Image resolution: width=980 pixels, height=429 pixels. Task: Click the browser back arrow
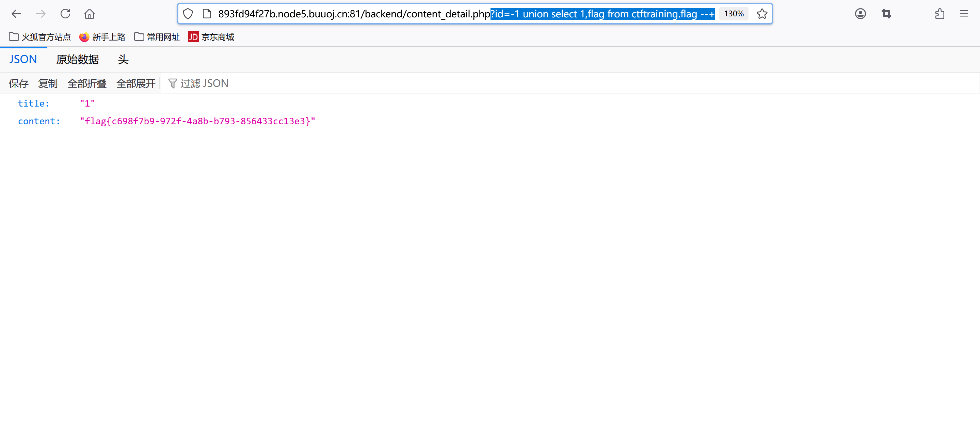(x=16, y=14)
